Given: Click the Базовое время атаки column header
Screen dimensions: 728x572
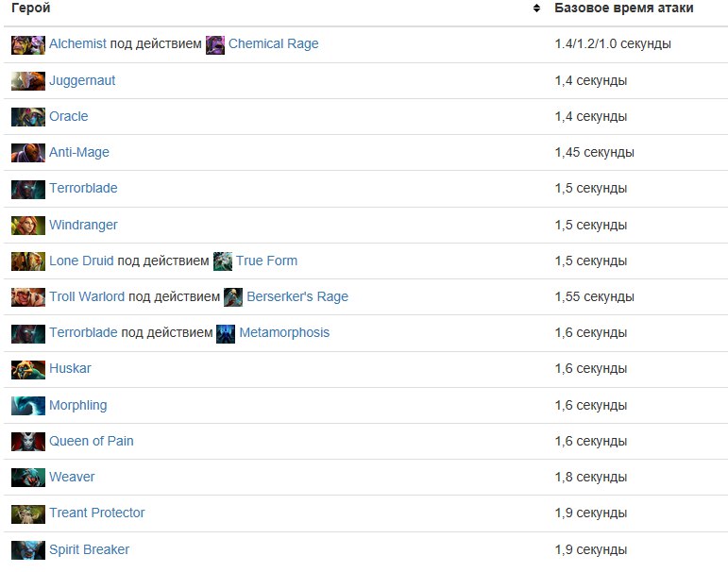Looking at the screenshot, I should (x=623, y=8).
